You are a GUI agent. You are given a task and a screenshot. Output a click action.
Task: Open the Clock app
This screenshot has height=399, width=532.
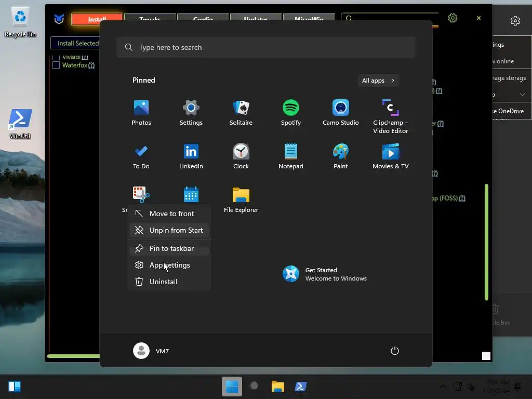pyautogui.click(x=241, y=156)
